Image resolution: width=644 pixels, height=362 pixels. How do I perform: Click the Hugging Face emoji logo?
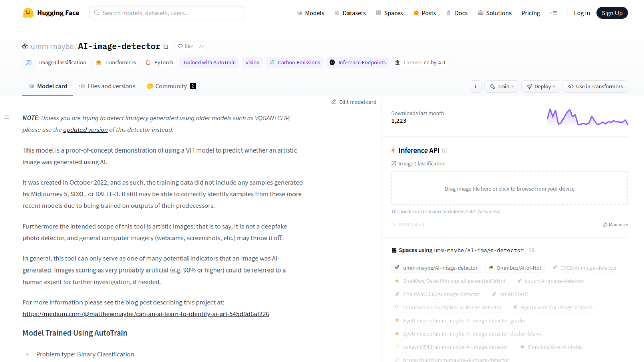pyautogui.click(x=28, y=13)
